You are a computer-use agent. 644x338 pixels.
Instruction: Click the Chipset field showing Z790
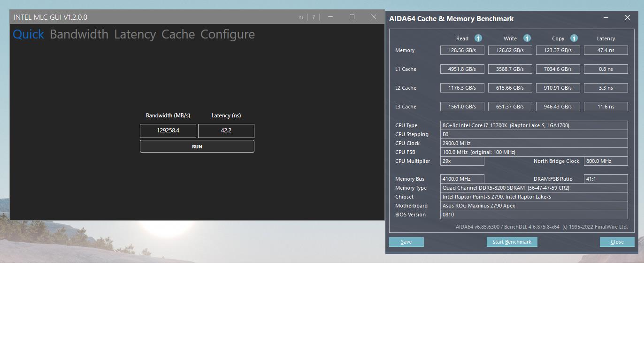pos(534,197)
